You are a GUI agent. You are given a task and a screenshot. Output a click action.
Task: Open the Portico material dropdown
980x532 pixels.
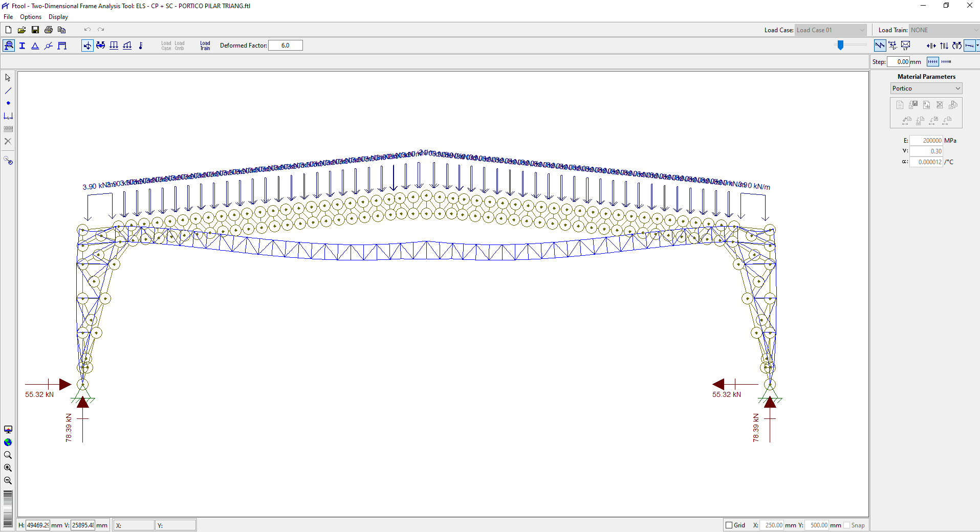click(926, 88)
